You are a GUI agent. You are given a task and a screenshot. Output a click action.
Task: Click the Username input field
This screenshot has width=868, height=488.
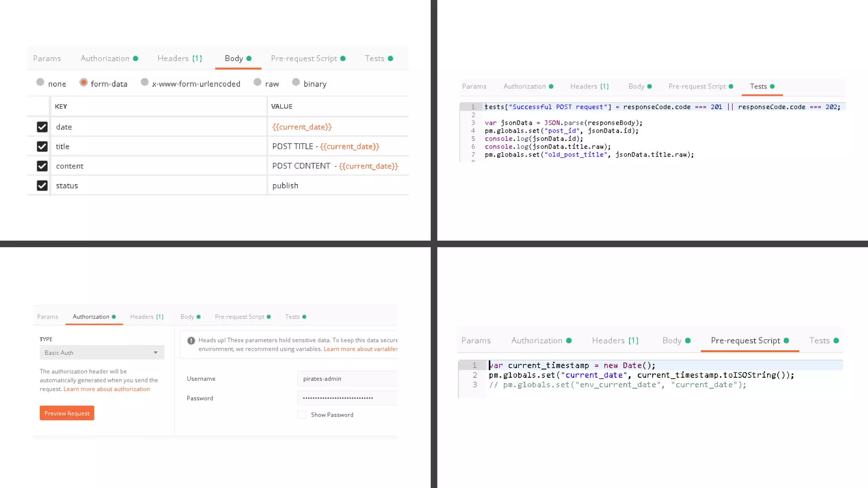click(x=348, y=379)
